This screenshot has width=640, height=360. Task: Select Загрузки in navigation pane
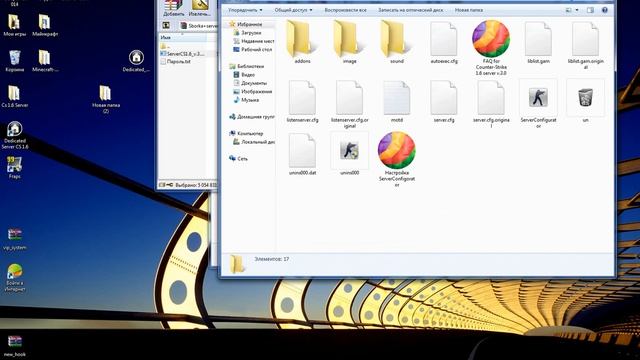pyautogui.click(x=247, y=33)
